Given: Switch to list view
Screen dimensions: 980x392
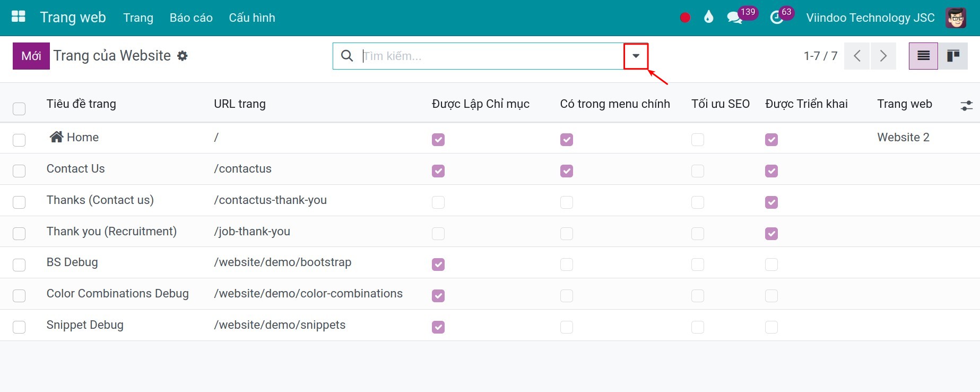Looking at the screenshot, I should click(923, 56).
